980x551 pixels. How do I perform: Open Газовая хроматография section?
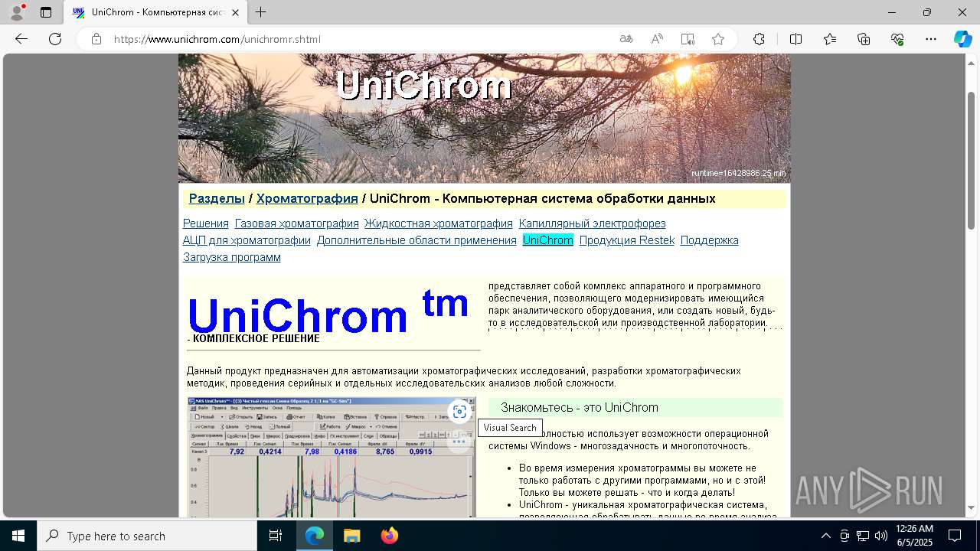pos(297,223)
